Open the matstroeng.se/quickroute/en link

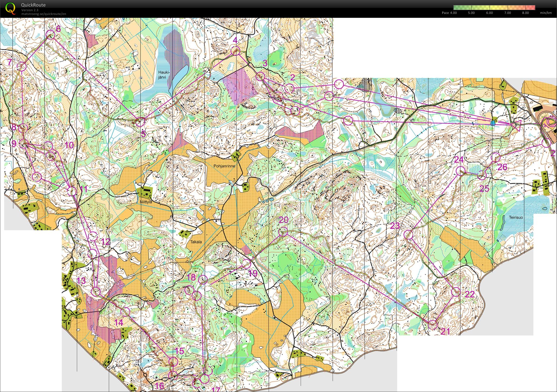44,14
